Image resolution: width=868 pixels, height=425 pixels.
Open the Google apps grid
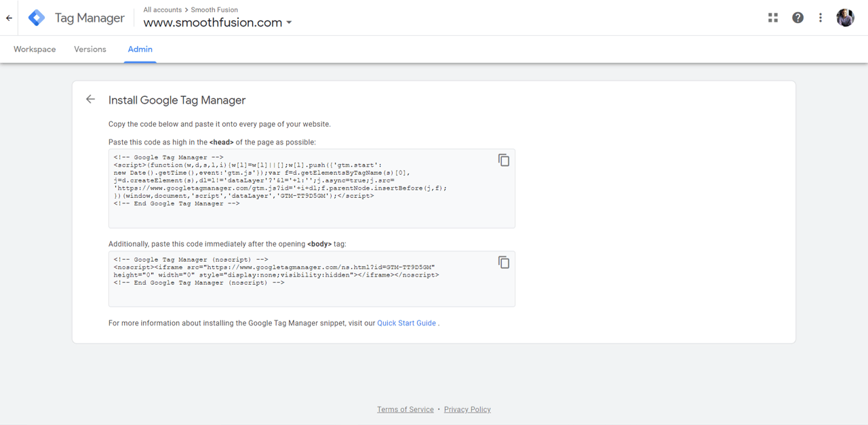pos(773,18)
